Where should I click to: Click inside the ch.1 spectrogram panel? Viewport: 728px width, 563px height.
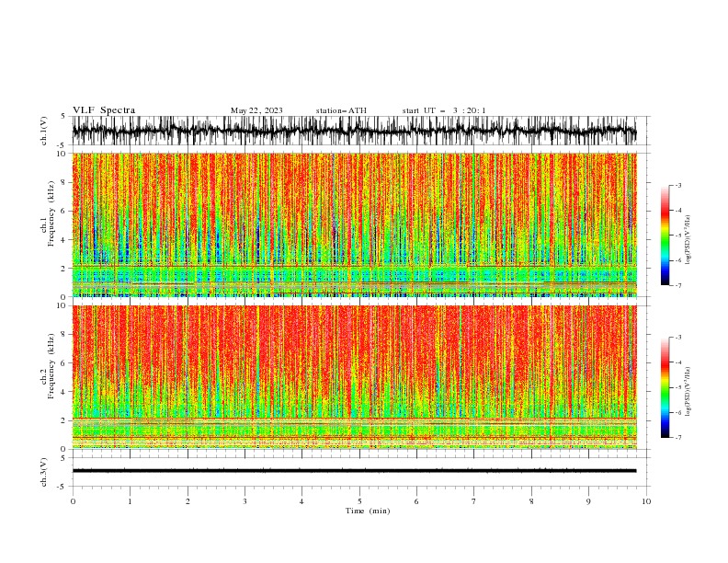tap(354, 224)
